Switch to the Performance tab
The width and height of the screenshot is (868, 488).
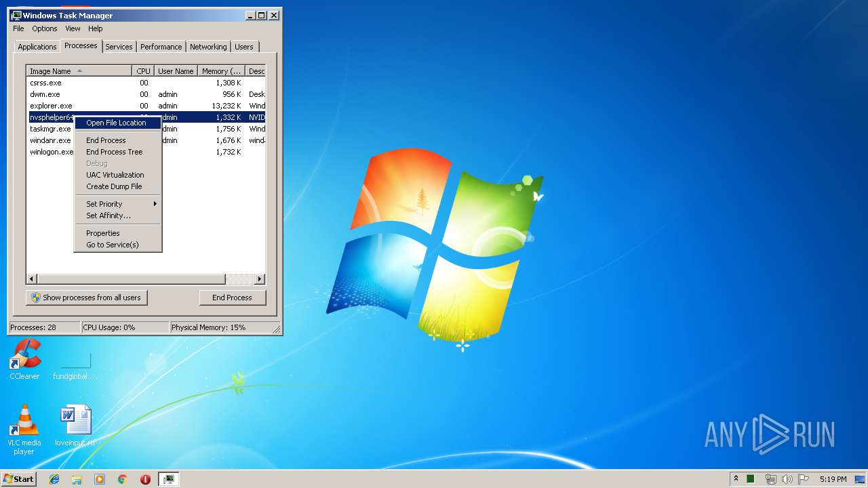161,47
